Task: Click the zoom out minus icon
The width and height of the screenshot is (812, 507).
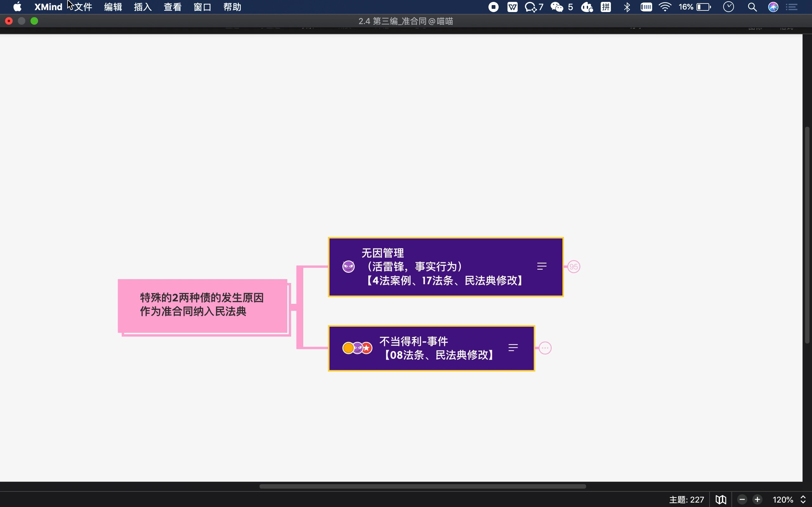Action: click(742, 499)
